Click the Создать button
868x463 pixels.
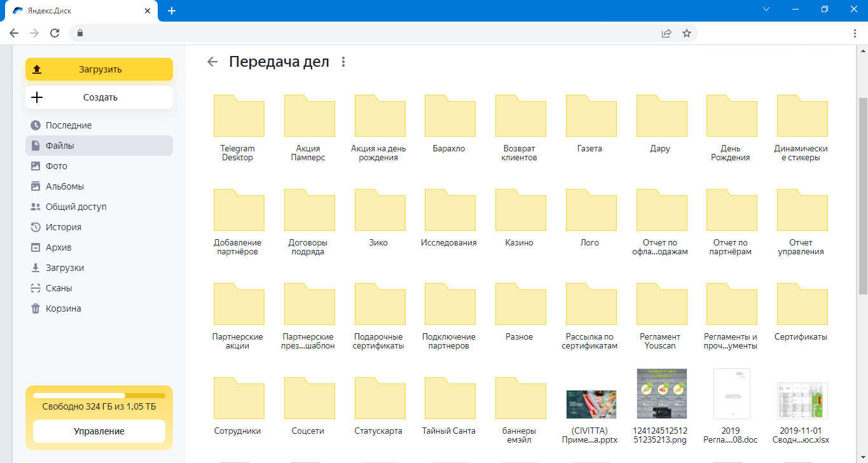pyautogui.click(x=99, y=97)
